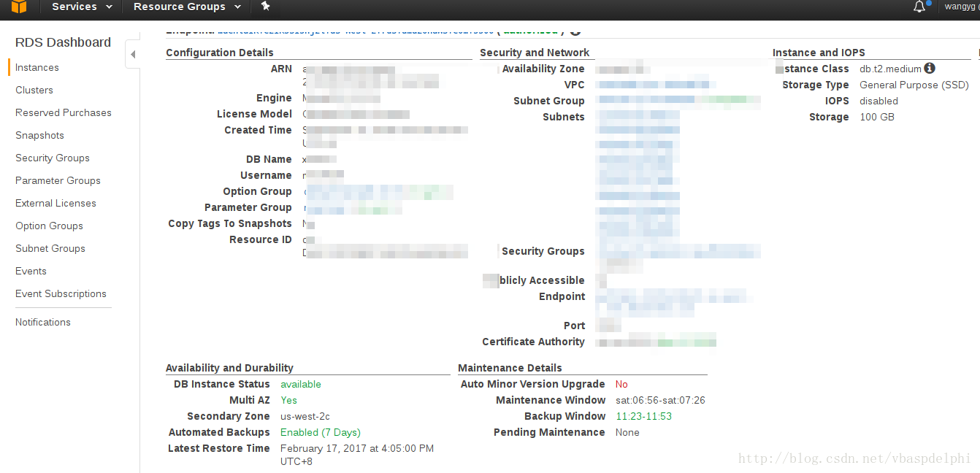Click the Maintenance Details heading
The image size is (980, 473).
[510, 368]
